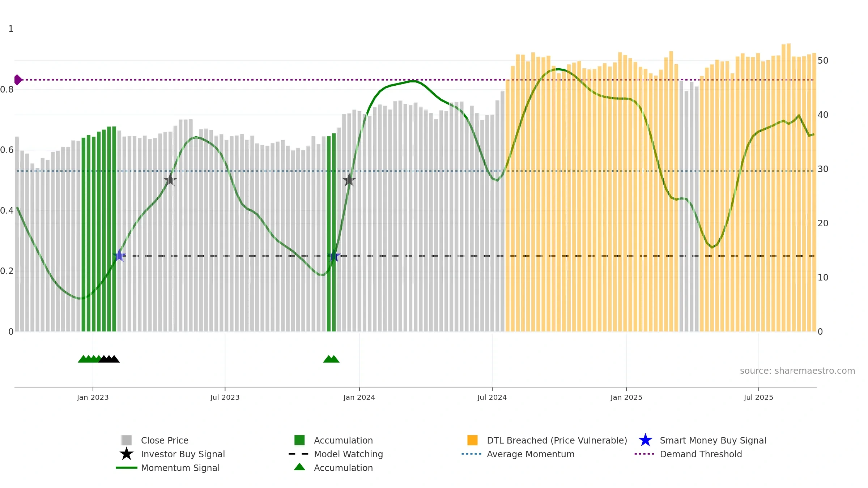Click the black star near Jan 2024
This screenshot has height=488, width=868.
coord(349,180)
